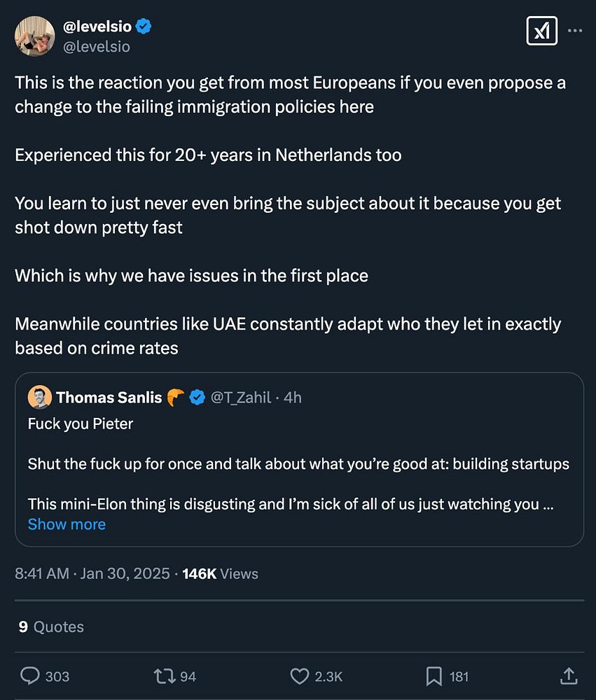The height and width of the screenshot is (700, 596).
Task: Repost this tweet via retweet icon
Action: [165, 675]
